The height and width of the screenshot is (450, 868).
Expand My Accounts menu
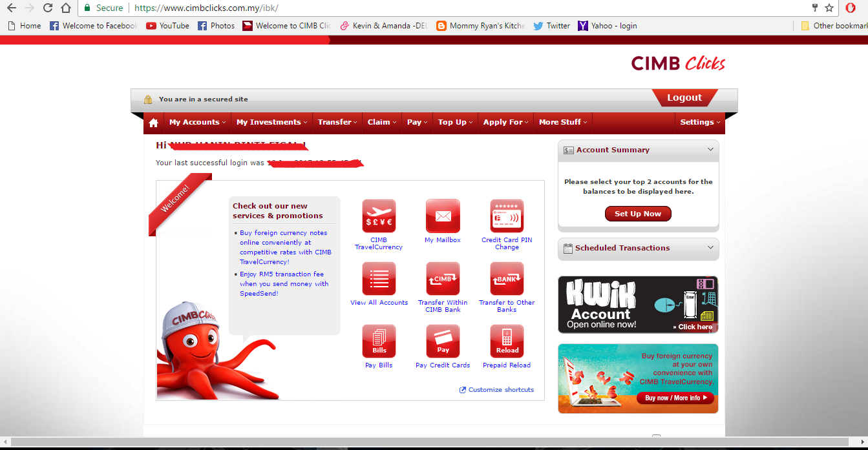coord(197,122)
